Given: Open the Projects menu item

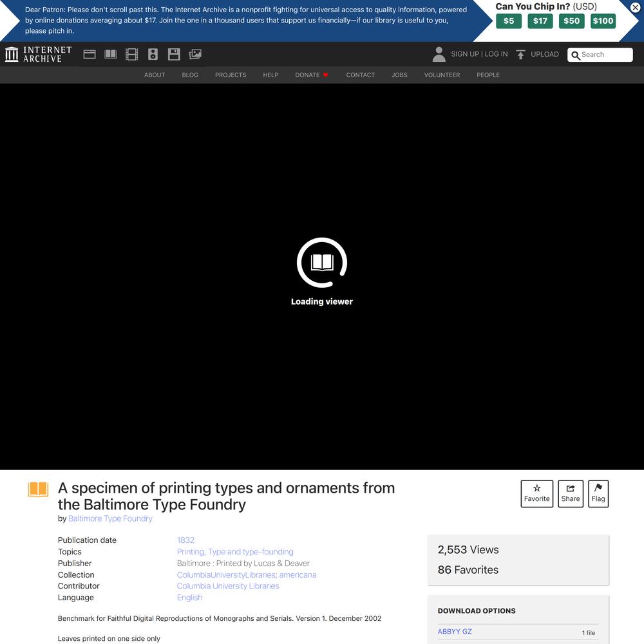Looking at the screenshot, I should click(x=231, y=75).
